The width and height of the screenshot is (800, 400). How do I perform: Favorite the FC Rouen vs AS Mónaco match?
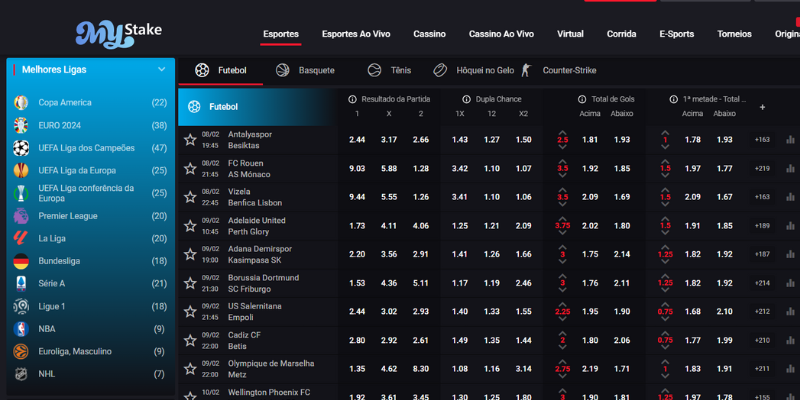click(x=190, y=168)
